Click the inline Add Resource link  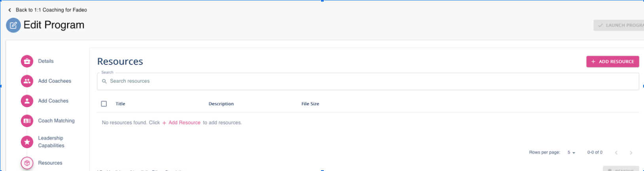pos(181,123)
